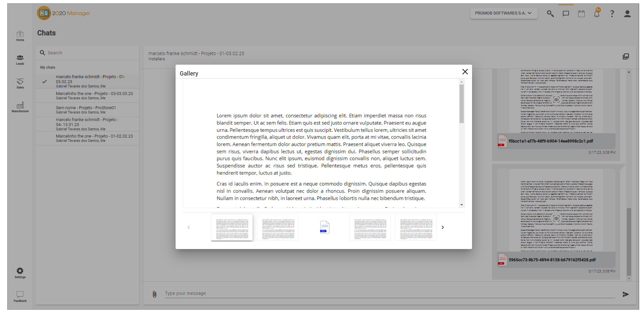This screenshot has width=644, height=317.
Task: Open the Manufacture section
Action: point(20,107)
